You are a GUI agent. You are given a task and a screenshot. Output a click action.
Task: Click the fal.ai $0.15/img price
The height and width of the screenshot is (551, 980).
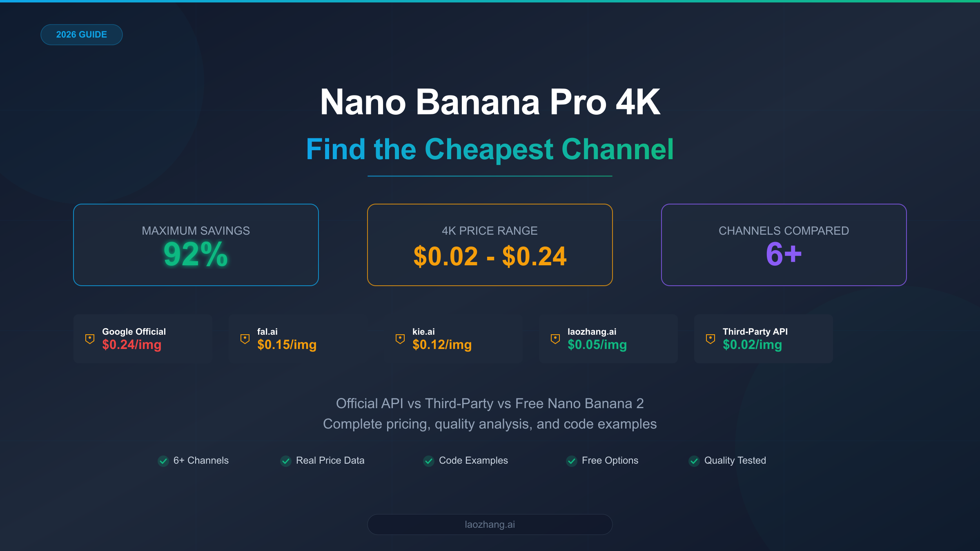click(x=287, y=345)
